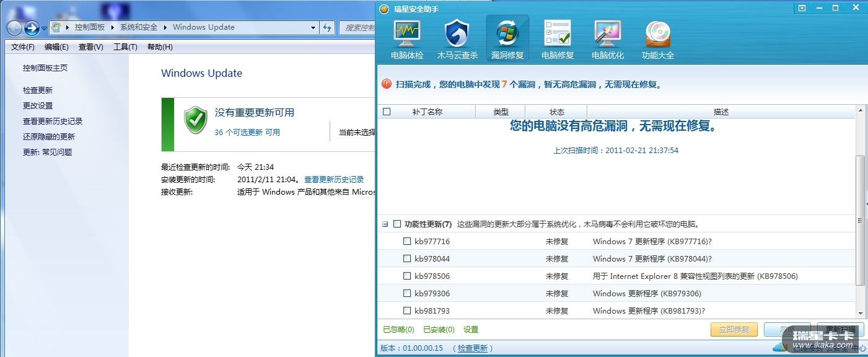Viewport: 868px width, 357px height.
Task: Open 查看更新历史记录 link beside install time
Action: click(x=334, y=179)
